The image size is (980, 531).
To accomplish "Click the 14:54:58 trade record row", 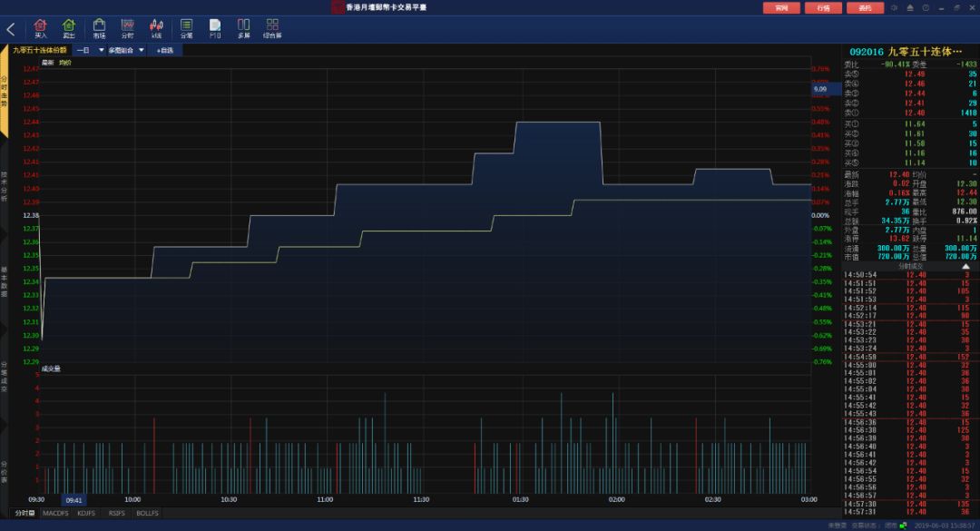I will tap(910, 357).
